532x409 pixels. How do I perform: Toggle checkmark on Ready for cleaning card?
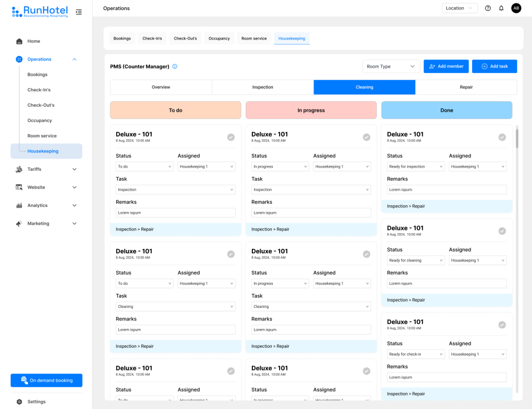502,231
